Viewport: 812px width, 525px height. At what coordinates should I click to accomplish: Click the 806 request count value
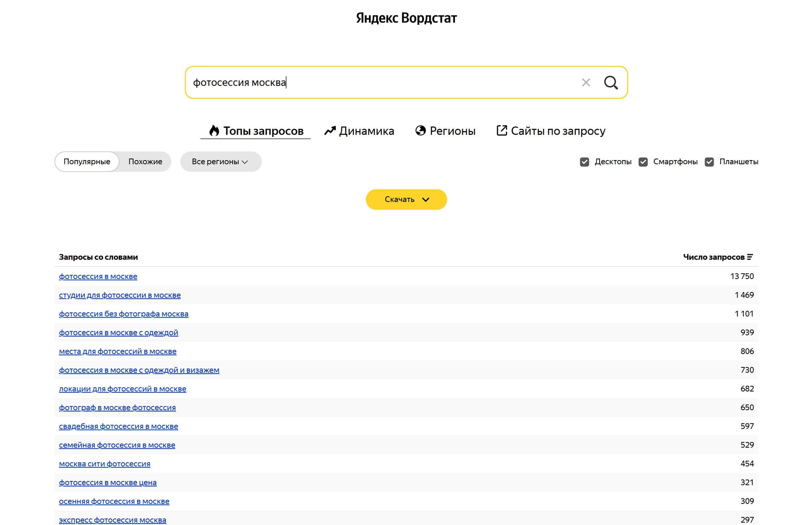tap(747, 352)
